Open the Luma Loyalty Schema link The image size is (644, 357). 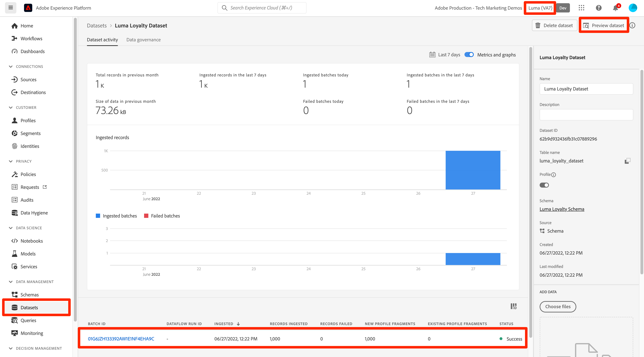coord(562,209)
